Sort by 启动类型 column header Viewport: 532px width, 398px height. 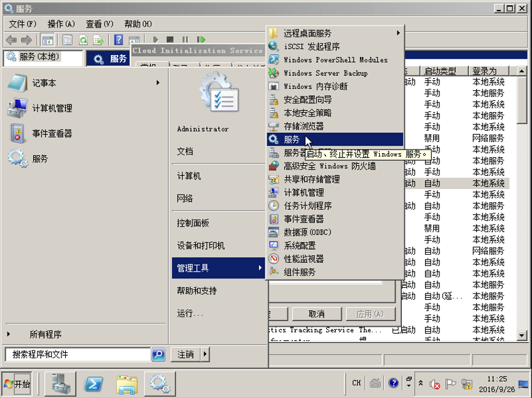coord(444,71)
